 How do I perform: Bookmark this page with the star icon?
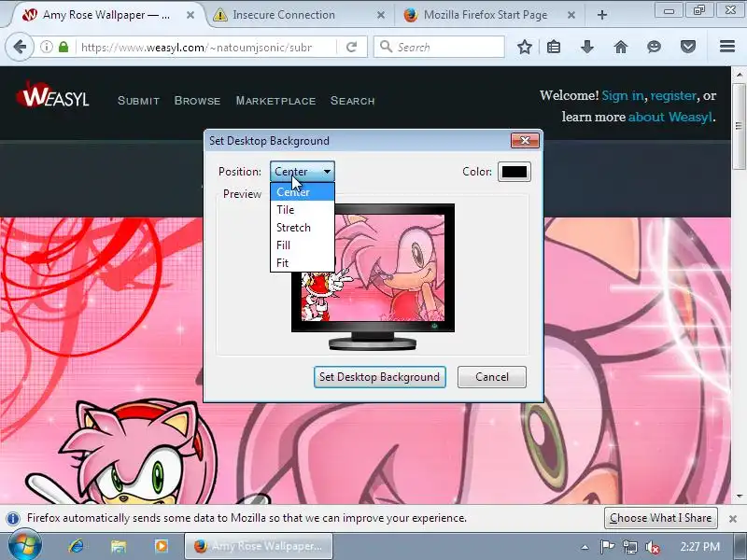[x=525, y=47]
